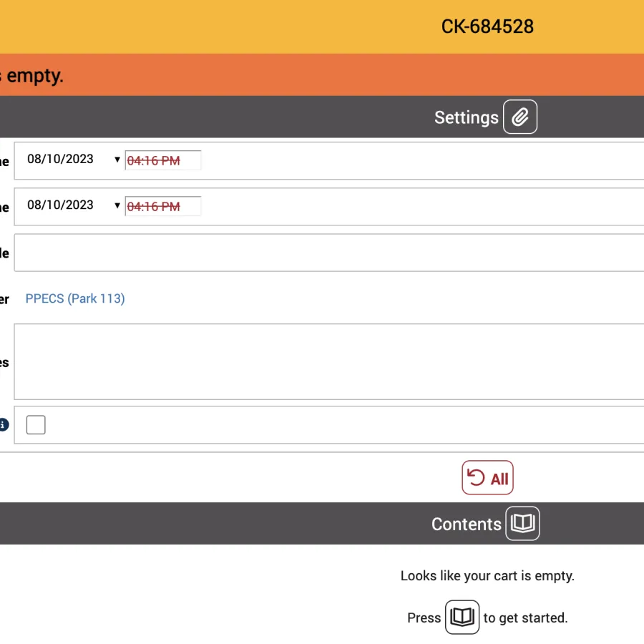The height and width of the screenshot is (644, 644).
Task: Open the PPECS (Park 113) link
Action: (75, 298)
